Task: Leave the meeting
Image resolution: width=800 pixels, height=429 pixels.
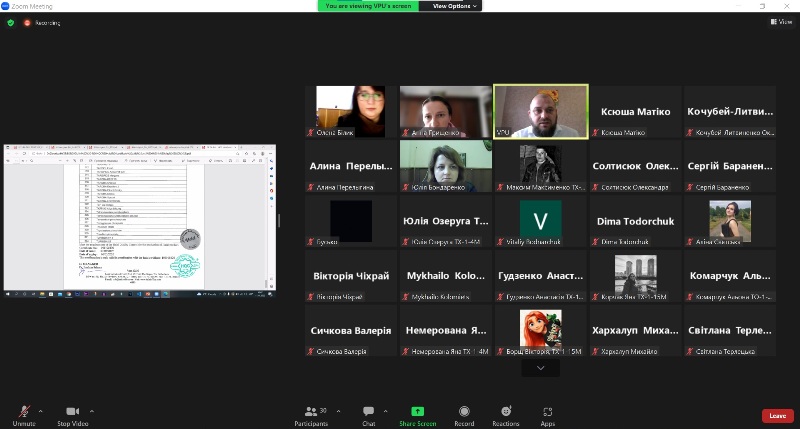Action: pyautogui.click(x=778, y=416)
